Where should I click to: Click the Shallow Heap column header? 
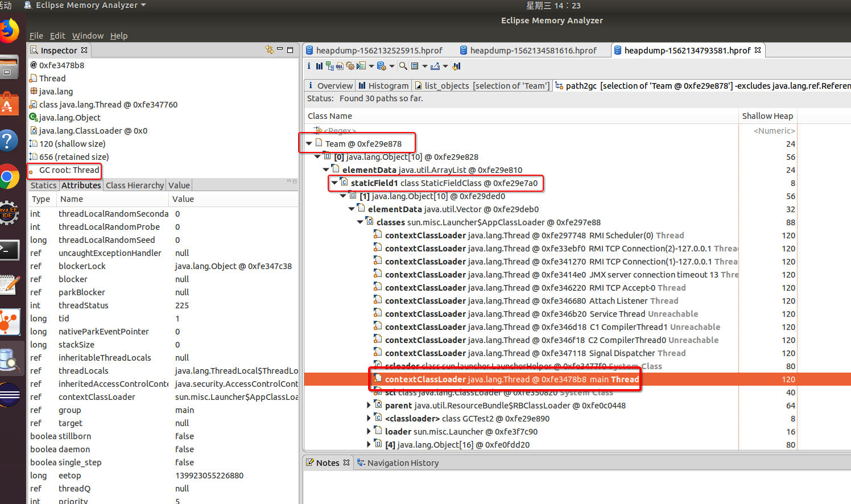[x=767, y=115]
